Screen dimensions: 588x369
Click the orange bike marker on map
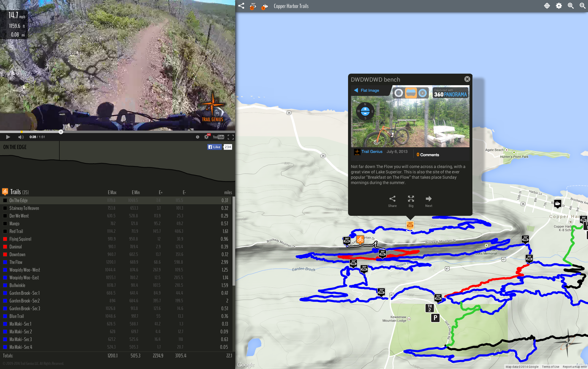click(x=360, y=239)
